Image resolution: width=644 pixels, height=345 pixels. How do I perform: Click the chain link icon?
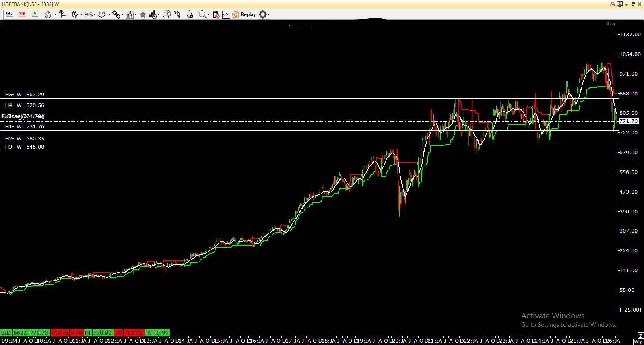[116, 14]
